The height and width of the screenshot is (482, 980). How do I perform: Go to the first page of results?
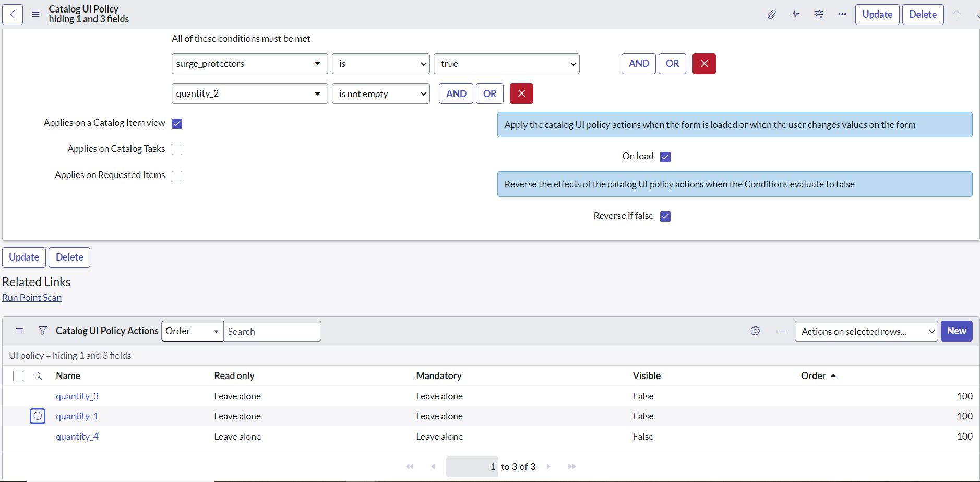(x=410, y=467)
